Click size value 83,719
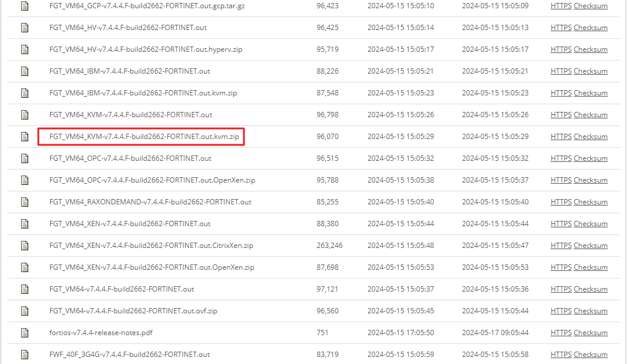This screenshot has width=628, height=364. 328,355
